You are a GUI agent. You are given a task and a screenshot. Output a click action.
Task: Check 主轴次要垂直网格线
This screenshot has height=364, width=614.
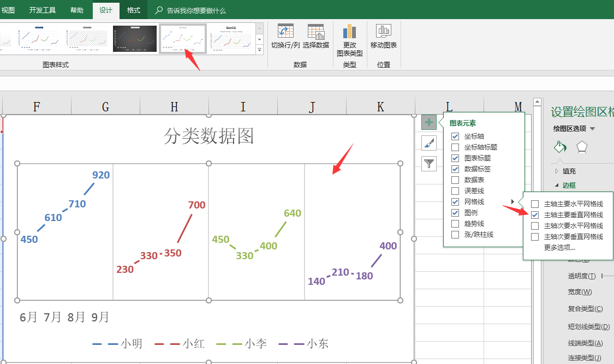point(535,237)
